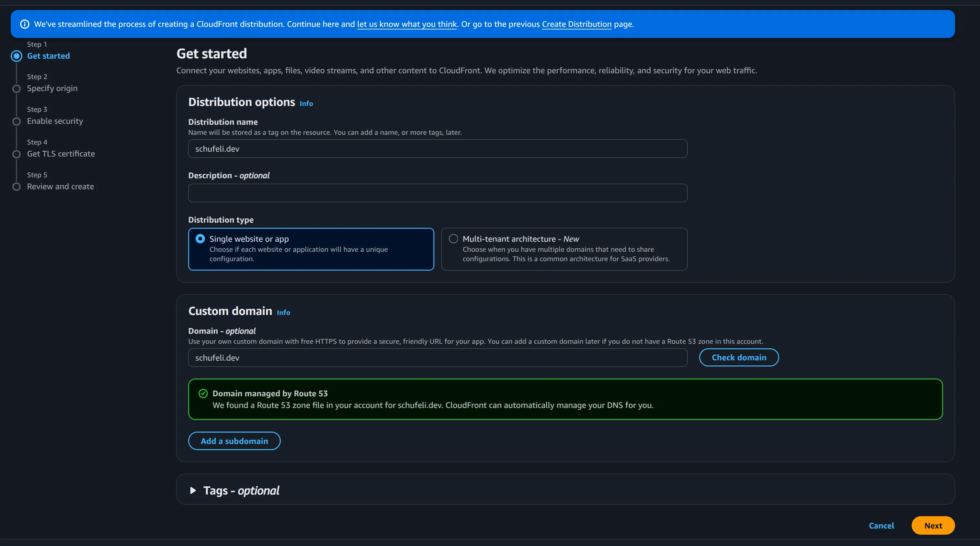Click the Step 1 Get started indicator circle

tap(17, 56)
